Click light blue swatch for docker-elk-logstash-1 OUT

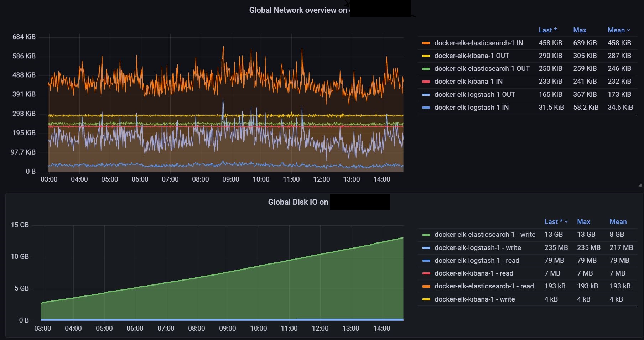426,95
